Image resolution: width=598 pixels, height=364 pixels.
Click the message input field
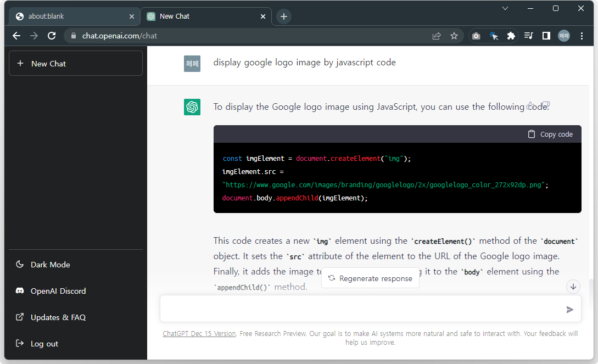click(x=370, y=309)
